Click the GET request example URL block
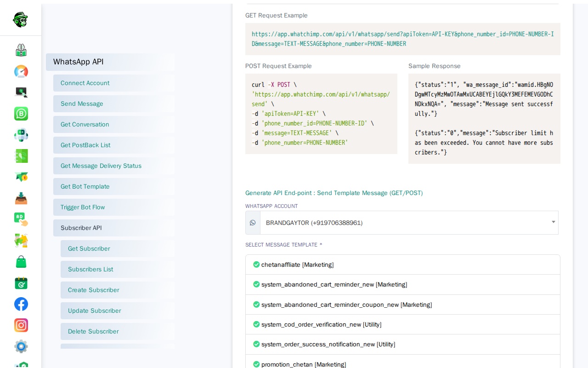The image size is (588, 368). pos(403,39)
